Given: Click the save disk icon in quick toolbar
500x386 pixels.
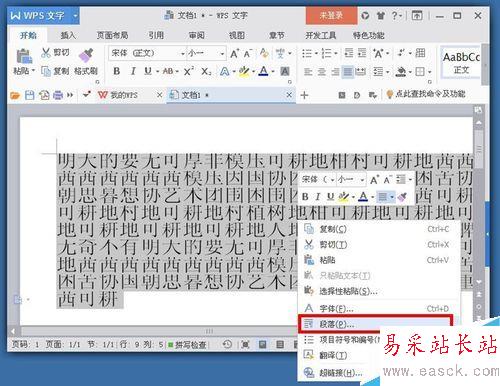Looking at the screenshot, I should (x=30, y=95).
